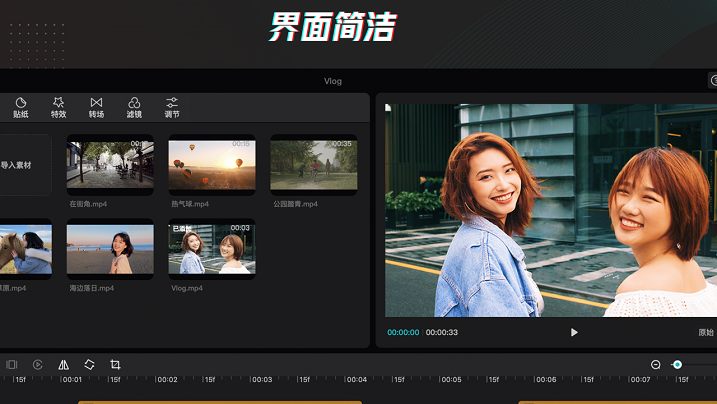Open the 滤镜 filters panel
The width and height of the screenshot is (717, 404).
(x=134, y=107)
